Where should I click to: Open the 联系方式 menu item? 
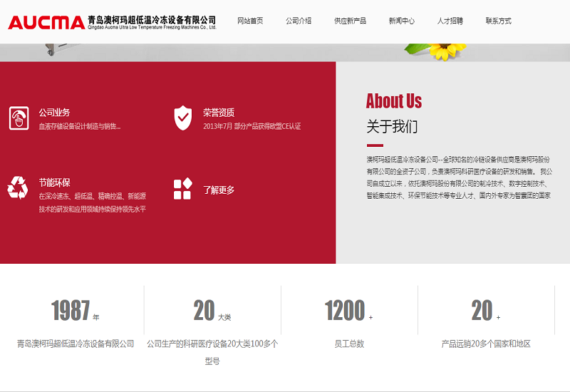498,21
